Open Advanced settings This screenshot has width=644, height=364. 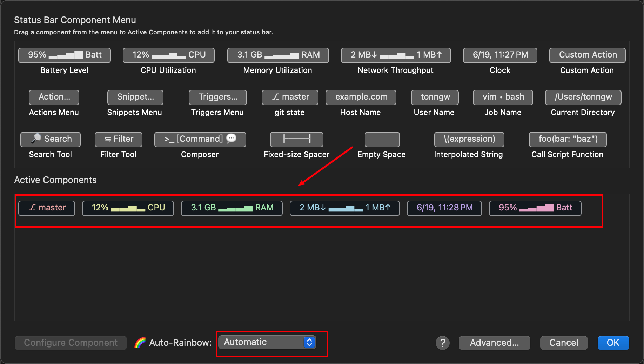click(x=495, y=343)
